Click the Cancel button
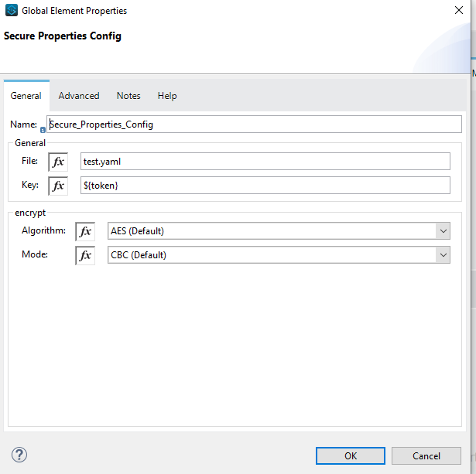The width and height of the screenshot is (476, 474). pyautogui.click(x=426, y=455)
